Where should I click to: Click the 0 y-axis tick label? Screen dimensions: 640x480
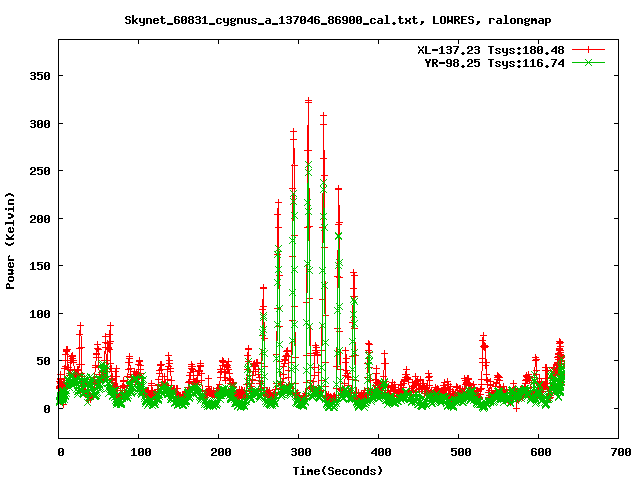(x=47, y=409)
